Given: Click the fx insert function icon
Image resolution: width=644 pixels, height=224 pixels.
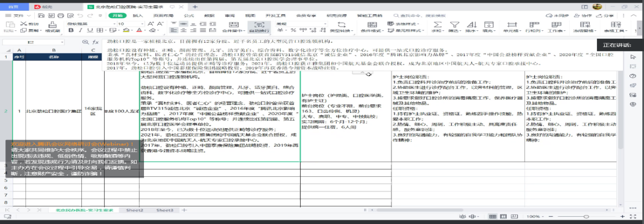Looking at the screenshot, I should [95, 42].
